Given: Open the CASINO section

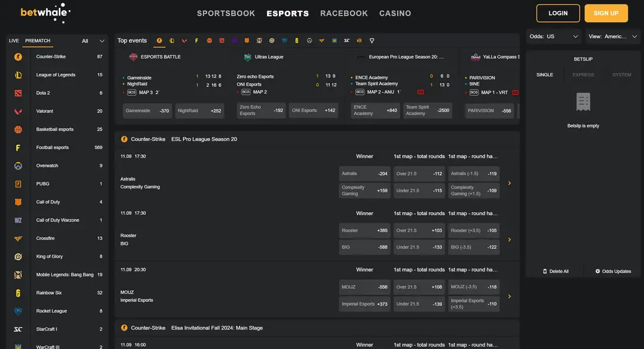Looking at the screenshot, I should (x=395, y=13).
